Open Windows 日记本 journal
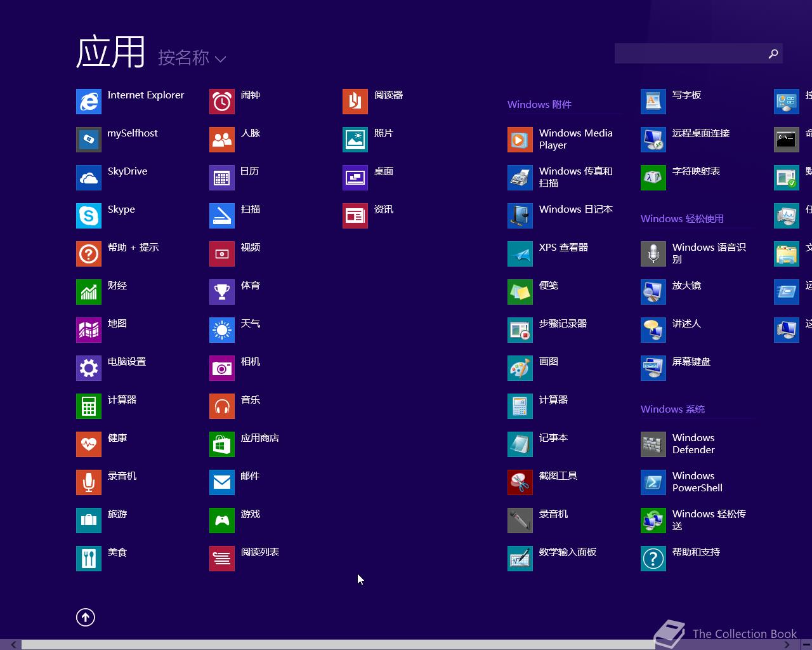This screenshot has width=812, height=650. pos(520,216)
